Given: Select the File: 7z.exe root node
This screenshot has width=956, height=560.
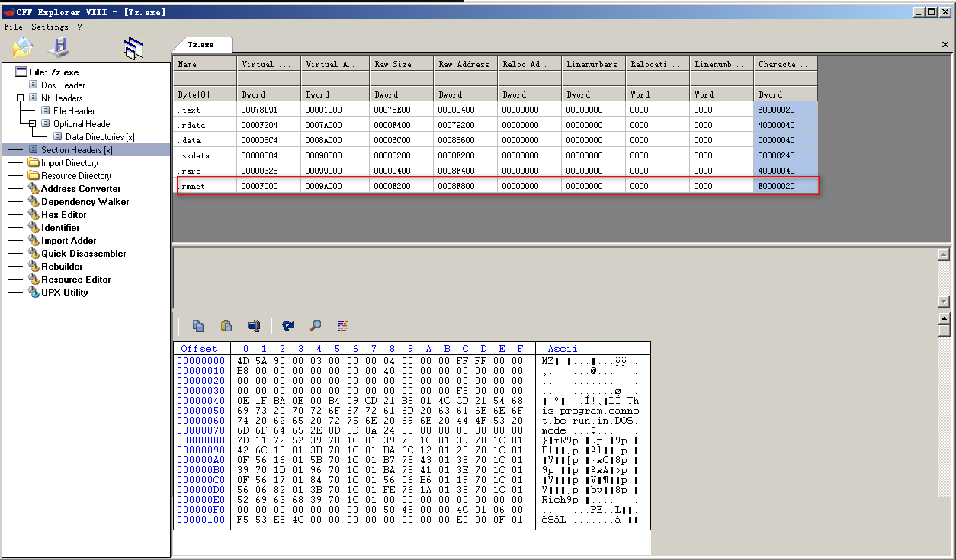Looking at the screenshot, I should (54, 72).
